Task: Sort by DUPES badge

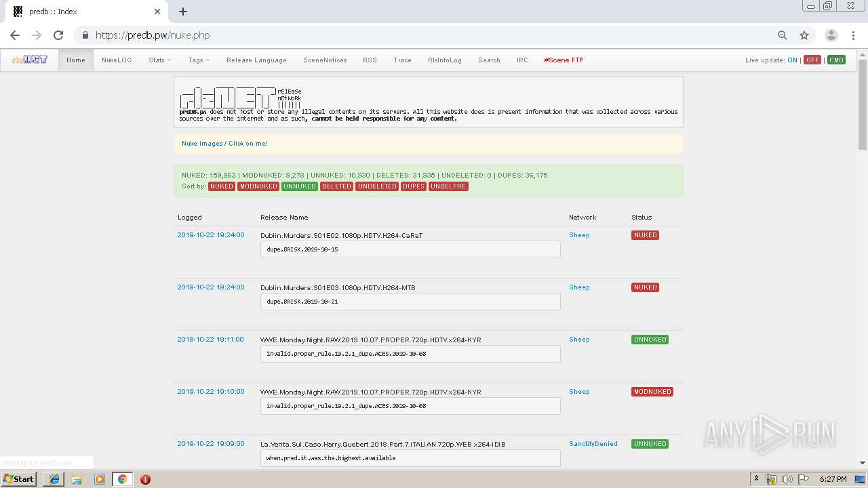Action: [414, 186]
